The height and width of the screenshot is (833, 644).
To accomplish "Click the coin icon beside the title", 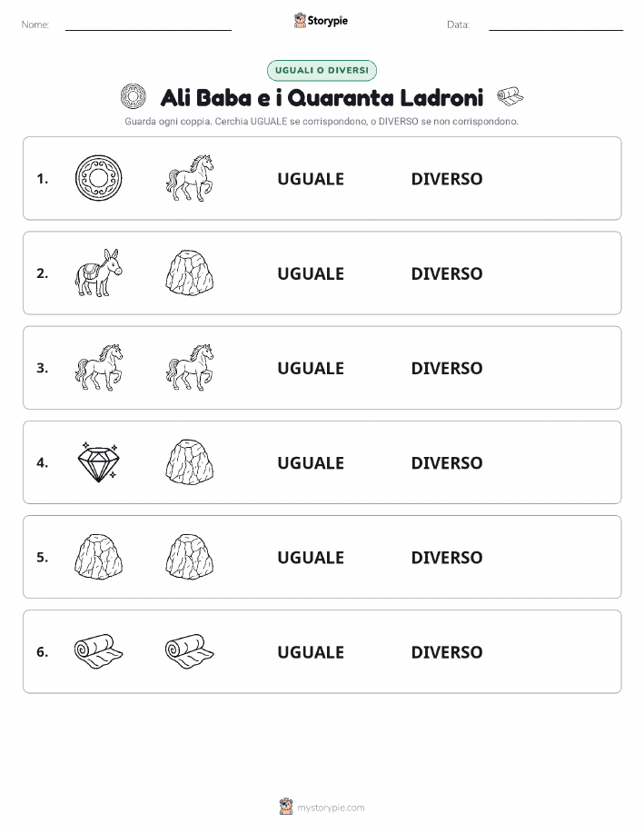I will click(x=133, y=96).
